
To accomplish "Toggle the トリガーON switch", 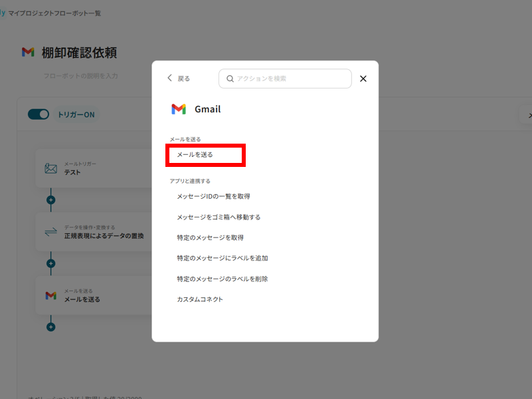I will coord(39,114).
